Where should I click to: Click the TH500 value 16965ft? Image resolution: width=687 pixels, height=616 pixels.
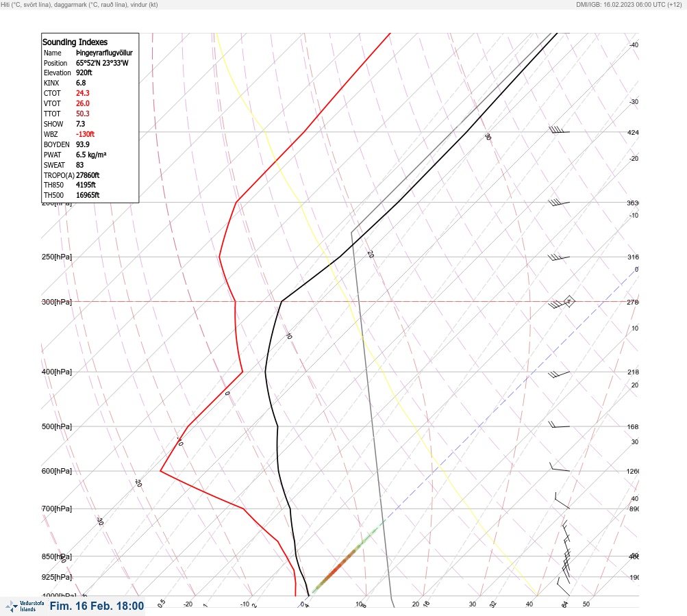click(88, 195)
